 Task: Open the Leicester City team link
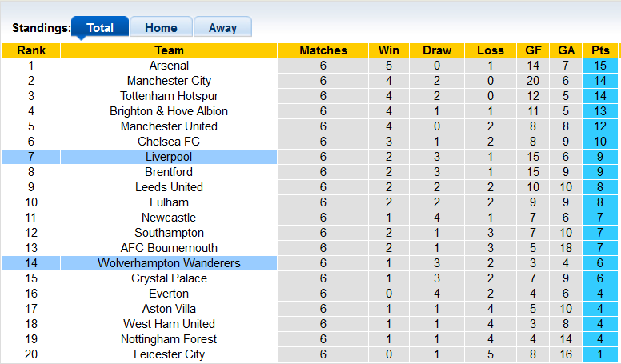pos(169,354)
